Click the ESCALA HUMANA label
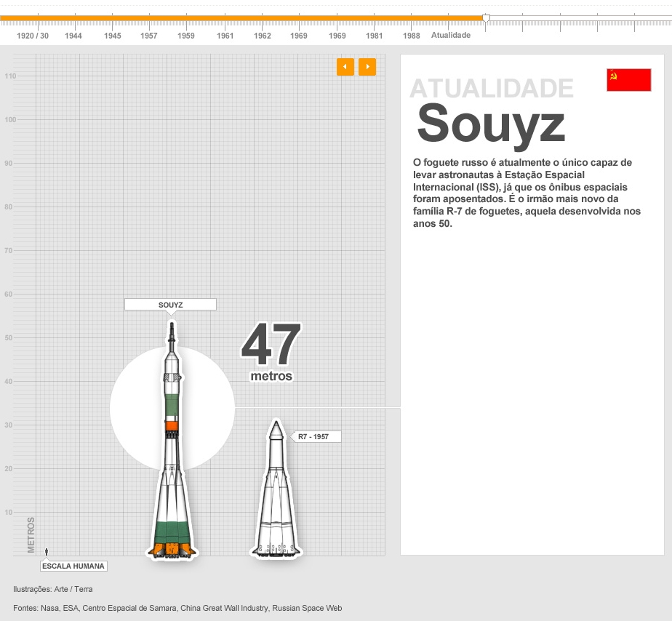Viewport: 672px width, 621px height. 73,566
